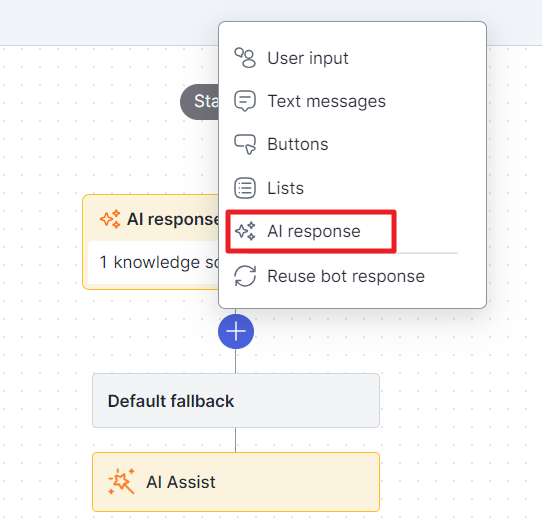Click the Reuse bot response refresh icon
542x532 pixels.
click(x=245, y=276)
